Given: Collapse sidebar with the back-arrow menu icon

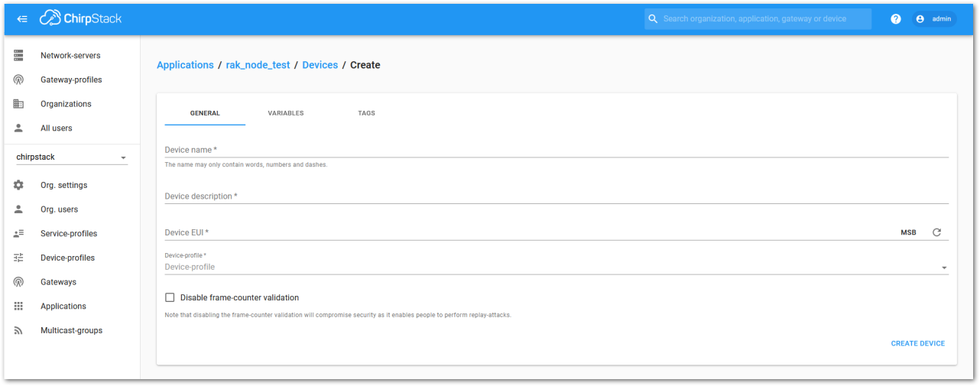Looking at the screenshot, I should (x=22, y=19).
